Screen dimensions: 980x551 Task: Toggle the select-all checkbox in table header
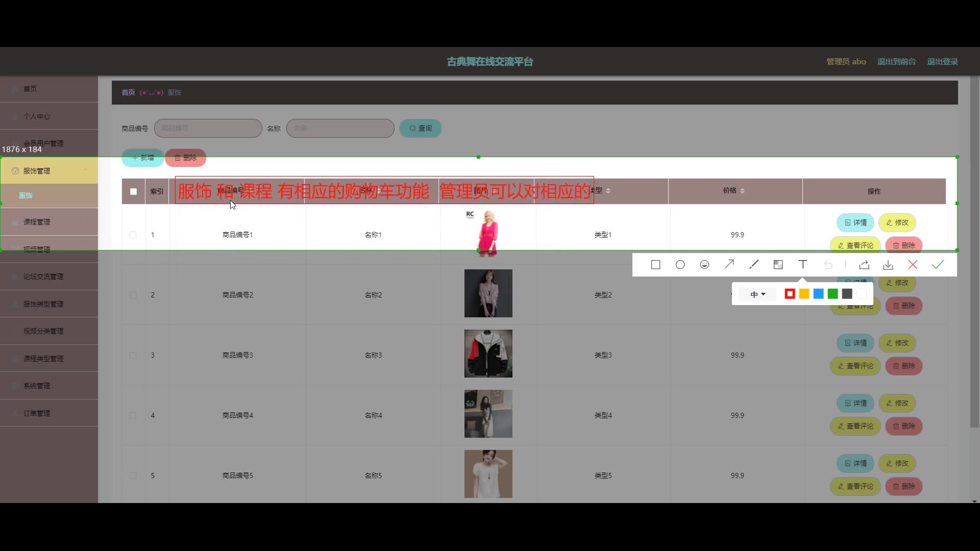click(x=133, y=191)
